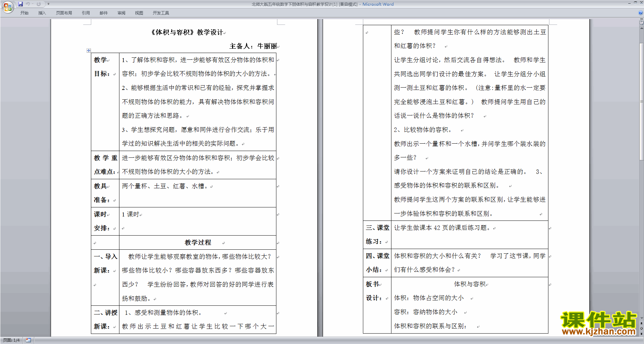Open the 邮件 ribbon tab

(x=104, y=13)
